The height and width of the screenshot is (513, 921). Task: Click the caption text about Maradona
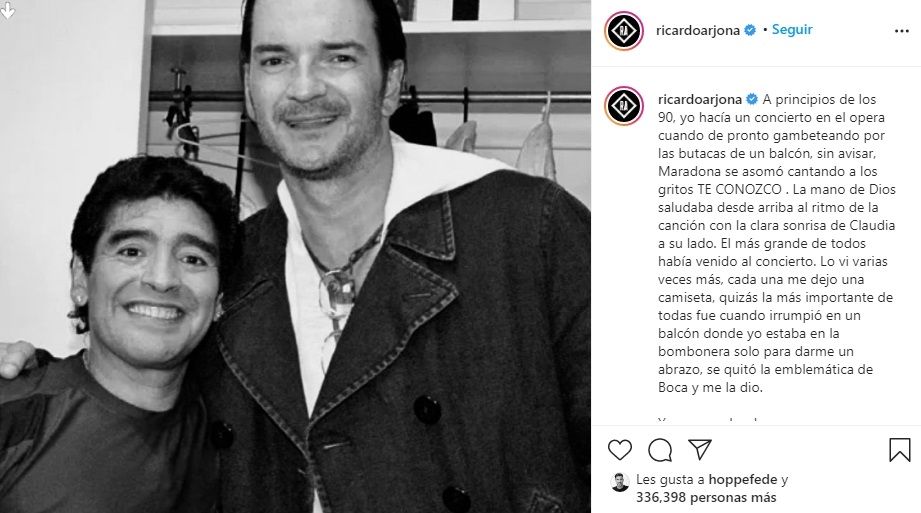point(777,243)
